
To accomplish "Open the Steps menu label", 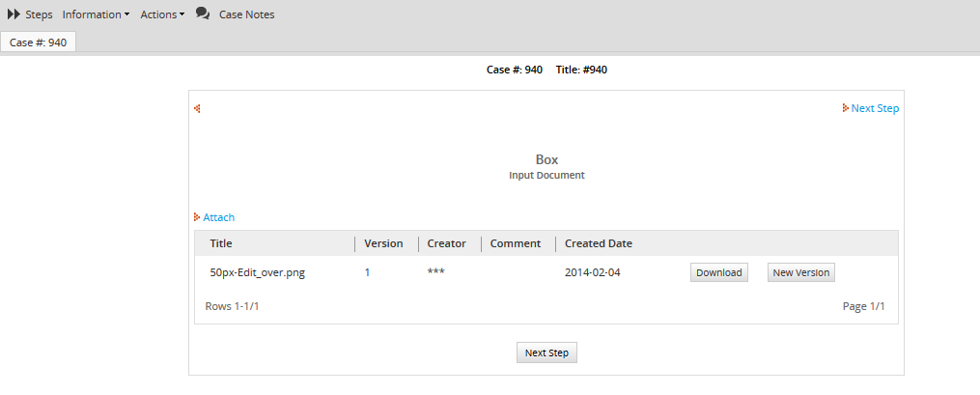I will (x=39, y=14).
